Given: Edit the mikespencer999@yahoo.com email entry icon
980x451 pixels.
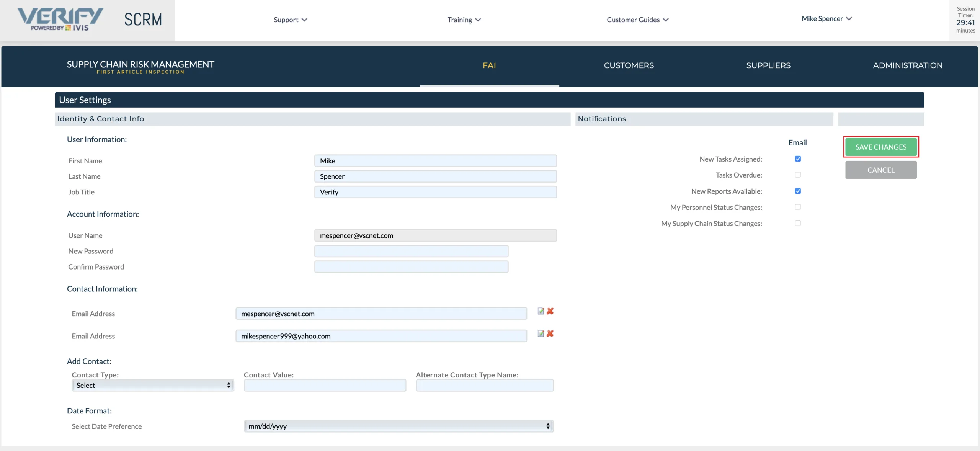Looking at the screenshot, I should coord(541,333).
